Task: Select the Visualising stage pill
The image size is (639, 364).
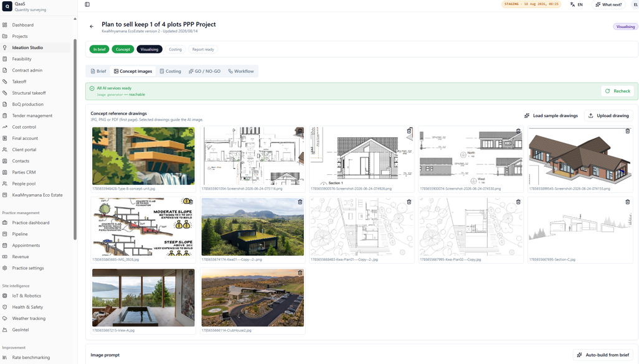Action: coord(149,49)
